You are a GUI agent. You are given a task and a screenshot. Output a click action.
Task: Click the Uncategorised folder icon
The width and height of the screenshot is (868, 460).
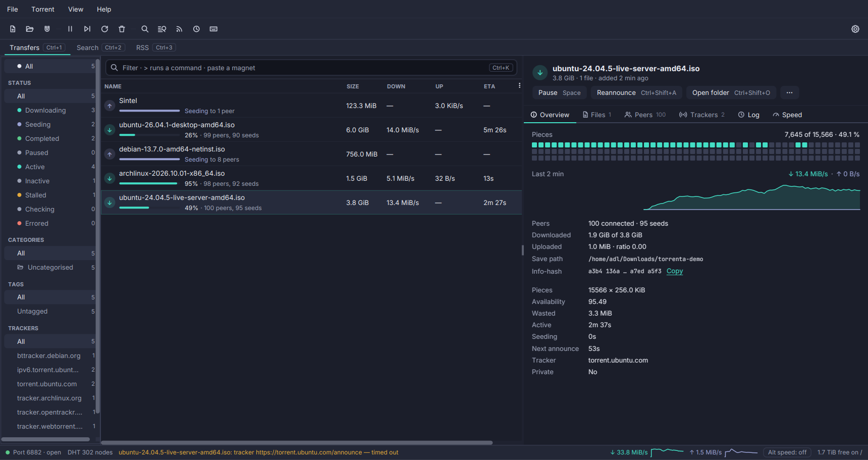(x=20, y=267)
